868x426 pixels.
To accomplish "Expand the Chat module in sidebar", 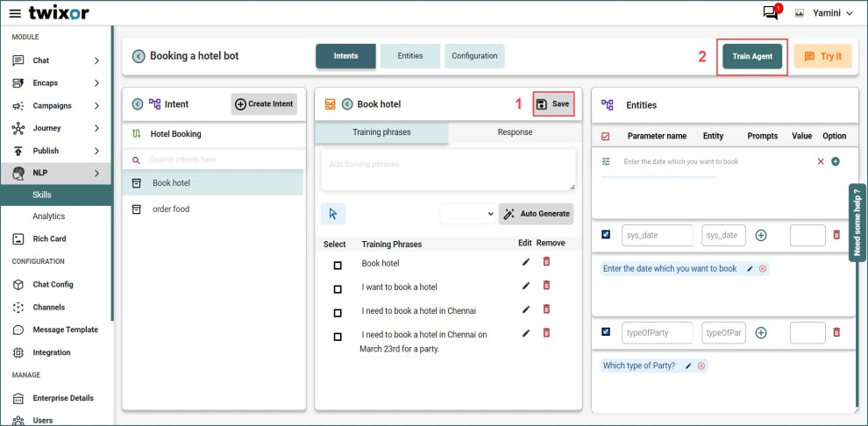I will coord(96,60).
